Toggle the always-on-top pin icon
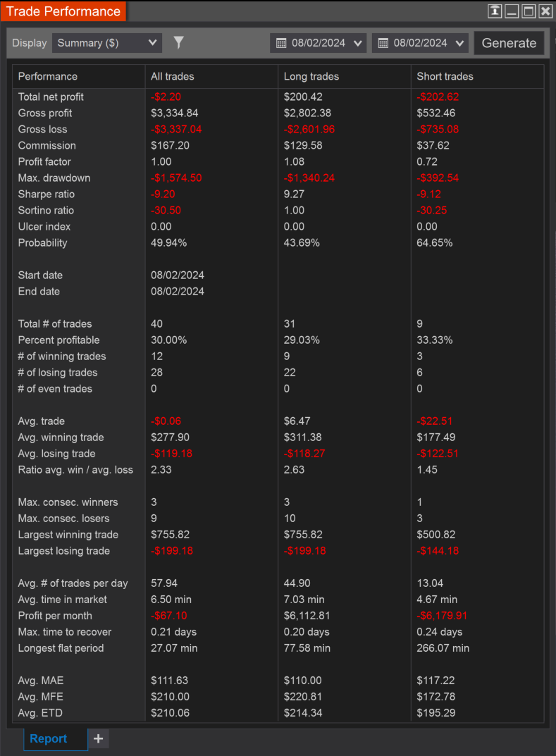 (x=495, y=11)
